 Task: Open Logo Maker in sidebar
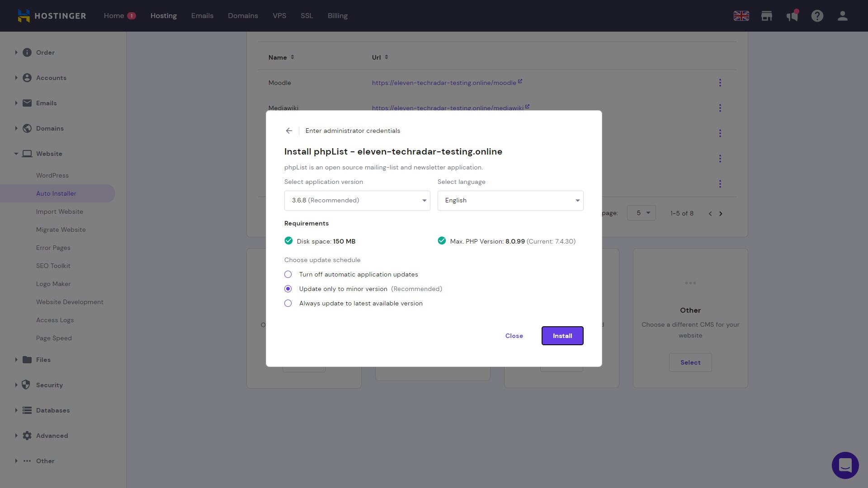[x=53, y=284]
